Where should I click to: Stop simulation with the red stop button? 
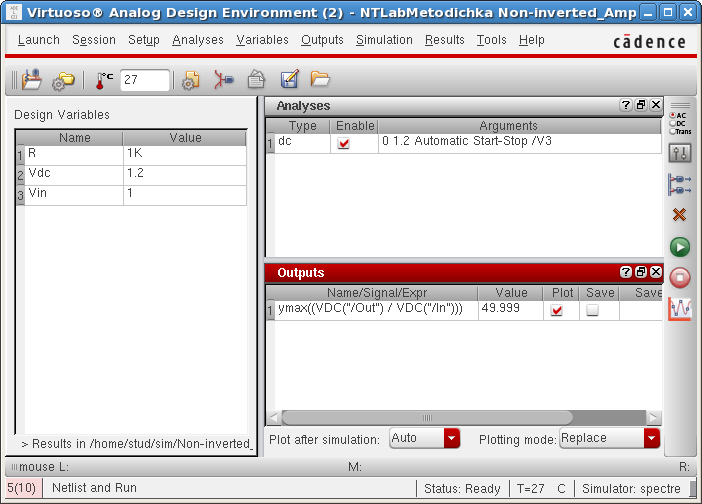[x=680, y=278]
